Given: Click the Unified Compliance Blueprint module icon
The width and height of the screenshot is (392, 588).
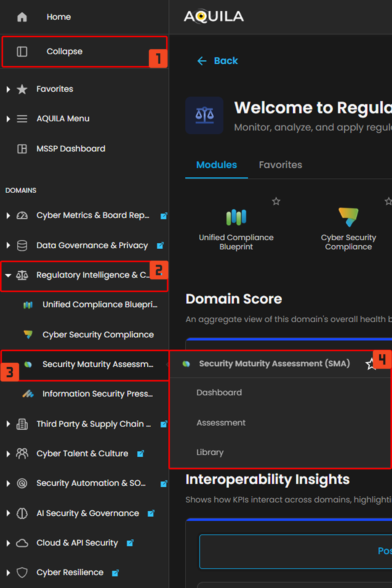Looking at the screenshot, I should click(236, 217).
